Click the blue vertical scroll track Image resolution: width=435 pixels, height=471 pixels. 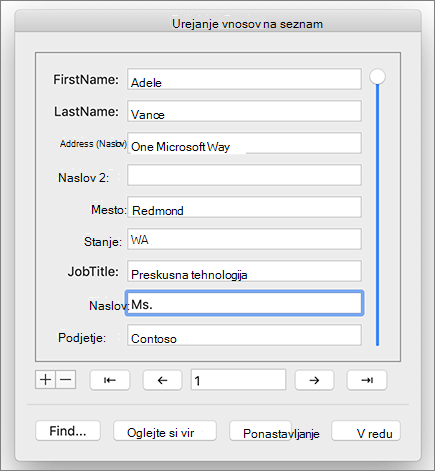377,215
